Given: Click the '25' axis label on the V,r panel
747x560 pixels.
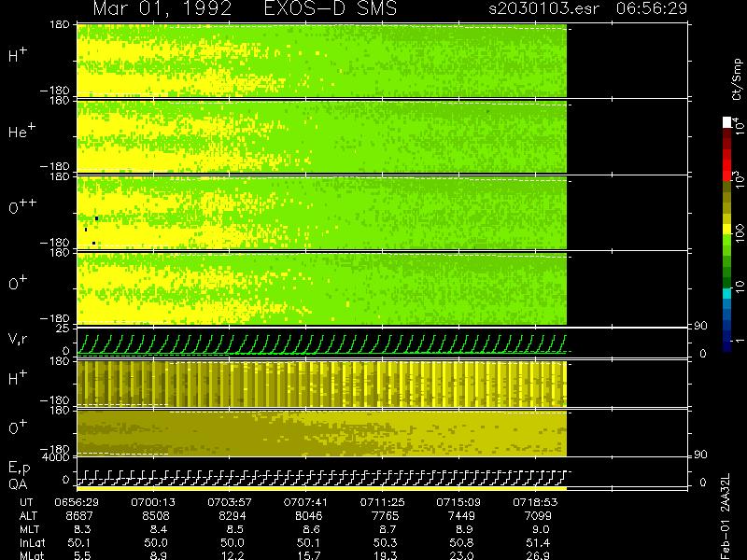Looking at the screenshot, I should 63,329.
